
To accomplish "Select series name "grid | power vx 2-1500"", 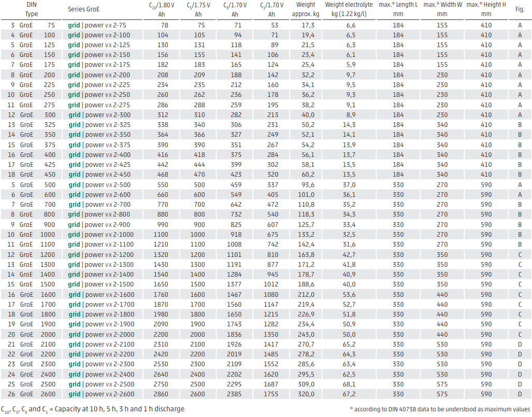I will [101, 284].
